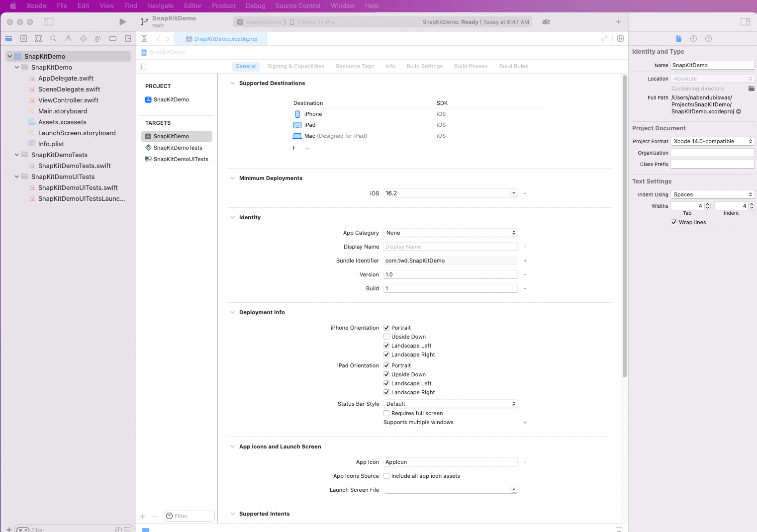Click the Xcode Cloud status icon
Image resolution: width=757 pixels, height=532 pixels.
546,22
